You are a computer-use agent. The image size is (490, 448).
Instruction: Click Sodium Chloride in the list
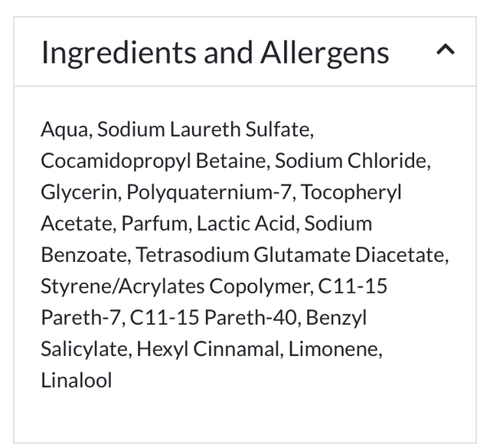pyautogui.click(x=351, y=161)
